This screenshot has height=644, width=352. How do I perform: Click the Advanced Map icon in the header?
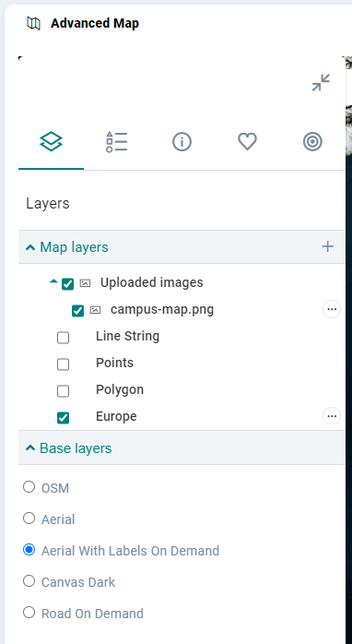tap(34, 23)
